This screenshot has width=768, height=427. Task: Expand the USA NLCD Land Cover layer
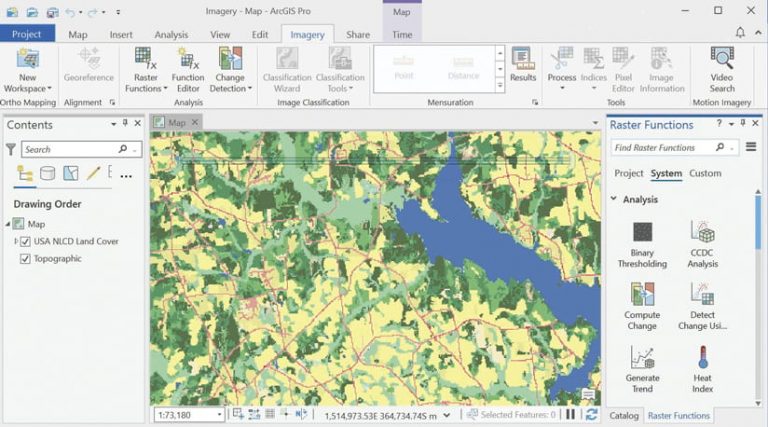[15, 241]
